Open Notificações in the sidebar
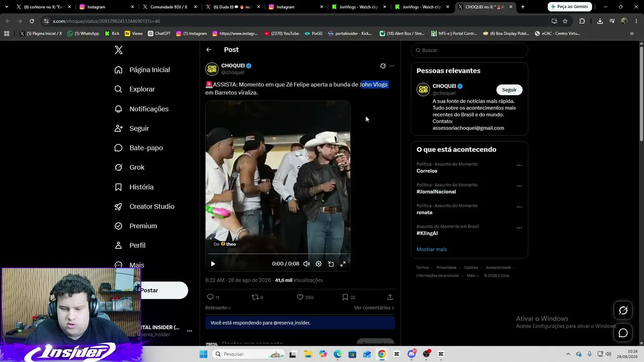644x362 pixels. (141, 109)
